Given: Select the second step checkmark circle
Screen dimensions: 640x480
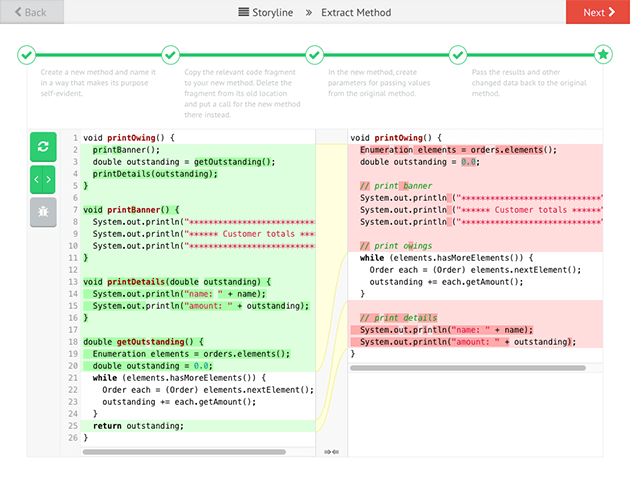Looking at the screenshot, I should coord(171,54).
